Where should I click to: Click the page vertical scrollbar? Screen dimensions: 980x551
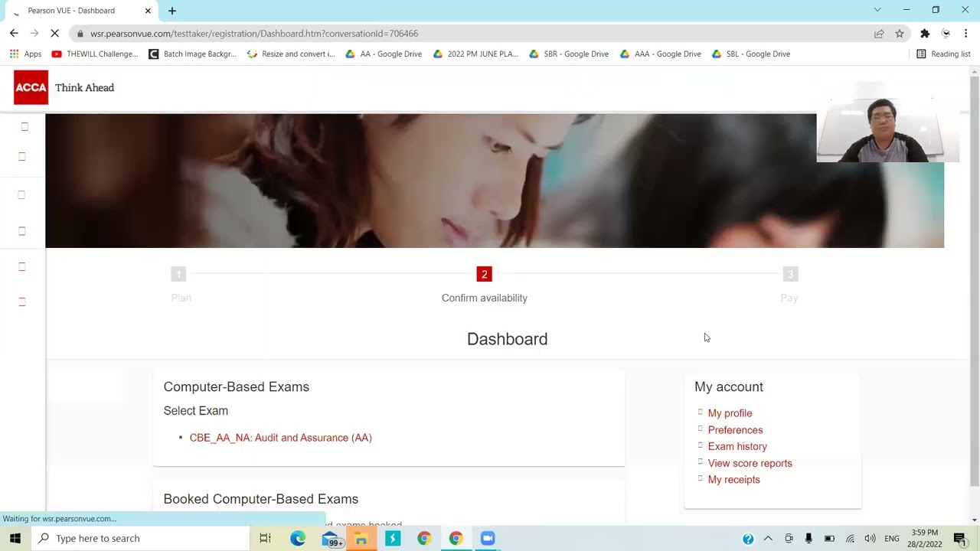[974, 280]
